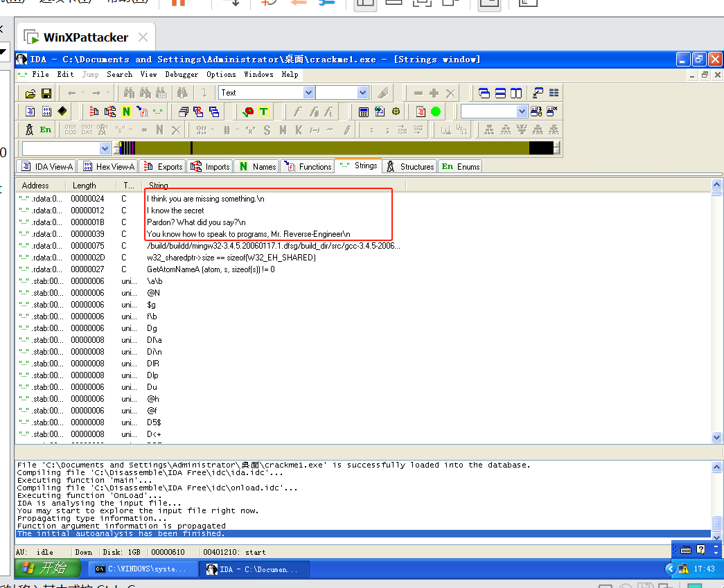The image size is (724, 588).
Task: Open strings window green quotes toolbar icon
Action: 158,112
